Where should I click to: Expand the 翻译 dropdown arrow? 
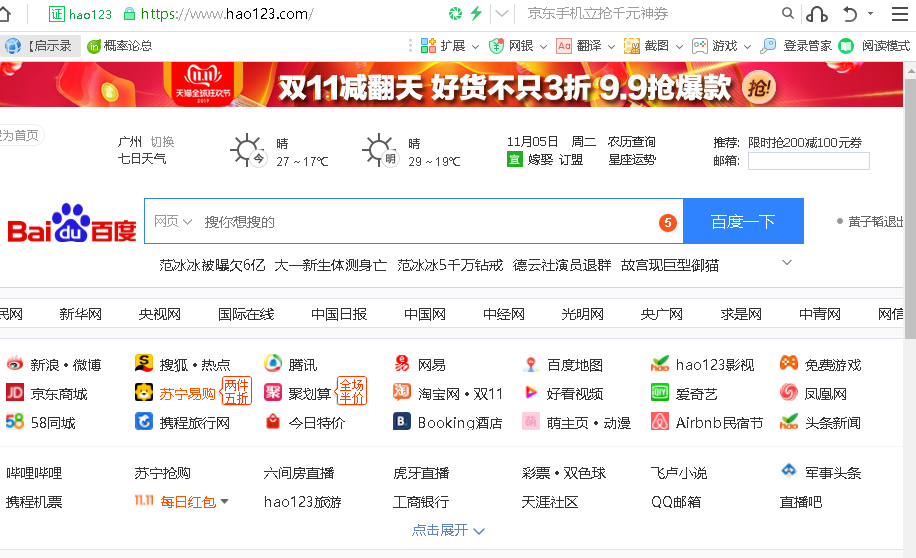tap(611, 46)
